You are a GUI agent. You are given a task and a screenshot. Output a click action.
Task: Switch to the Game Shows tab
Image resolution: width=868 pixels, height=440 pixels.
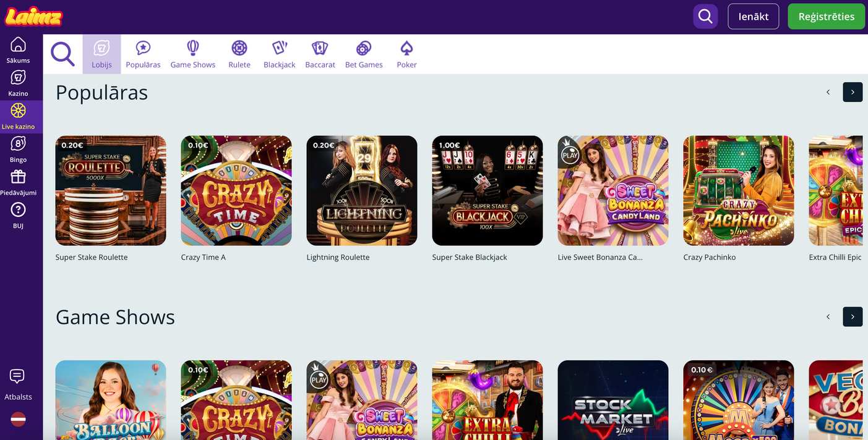[x=193, y=54]
